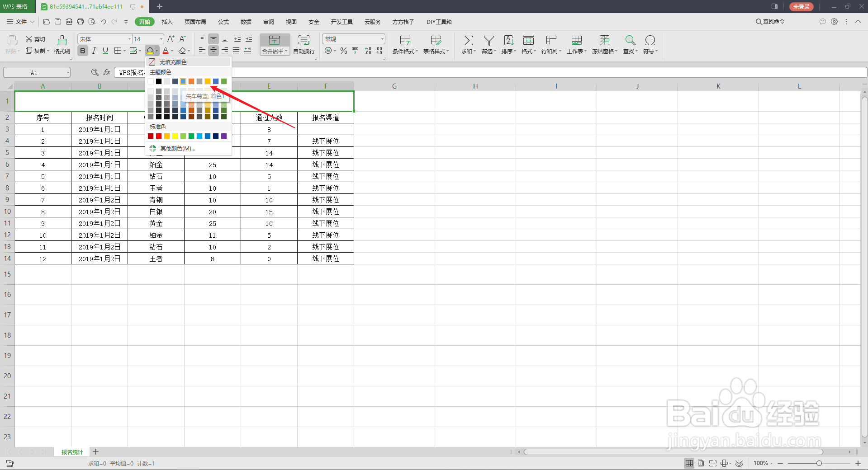Click the 剪切 cut button
The width and height of the screenshot is (868, 470).
click(35, 39)
